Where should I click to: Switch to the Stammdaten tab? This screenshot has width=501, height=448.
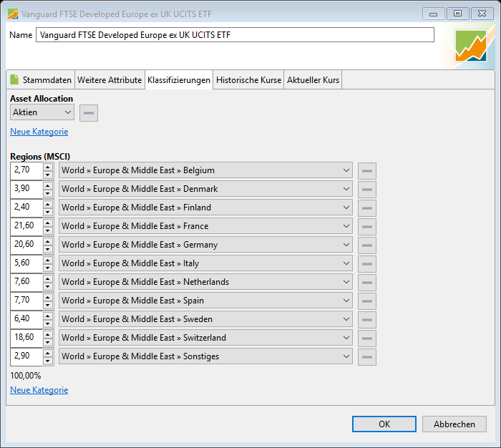(41, 80)
